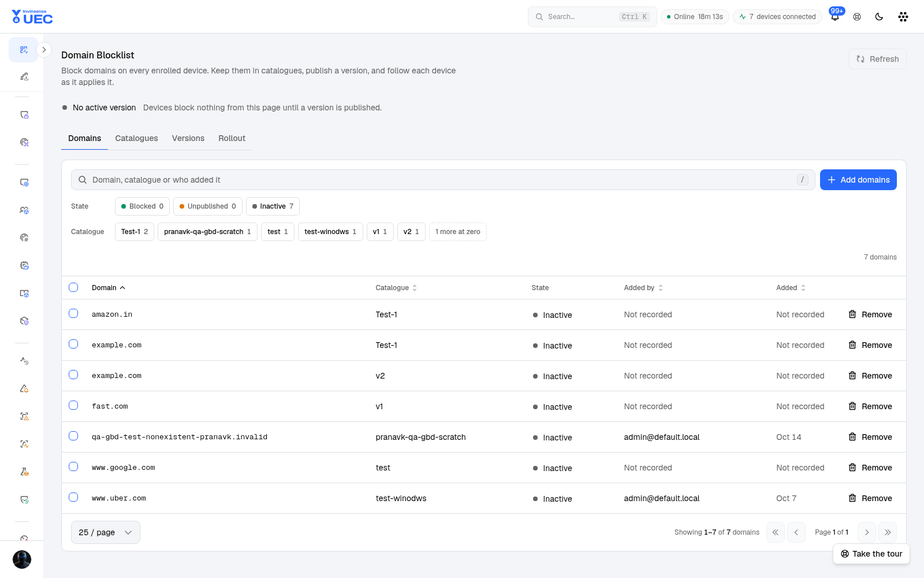The height and width of the screenshot is (578, 924).
Task: Click the domain filter search field
Action: [x=443, y=180]
